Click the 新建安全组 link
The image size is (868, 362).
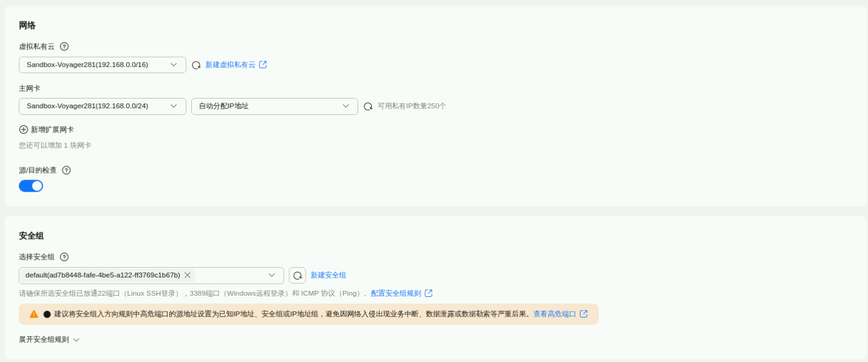click(x=328, y=275)
